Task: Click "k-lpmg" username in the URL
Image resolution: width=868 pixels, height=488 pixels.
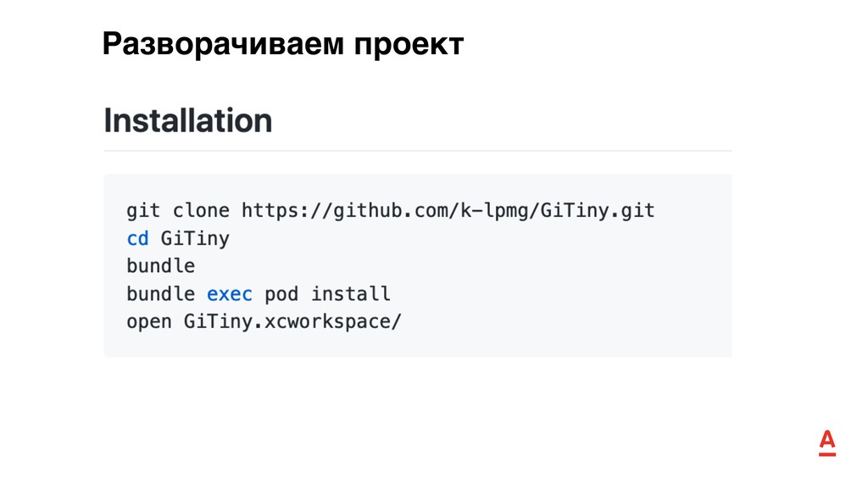Action: (x=494, y=211)
